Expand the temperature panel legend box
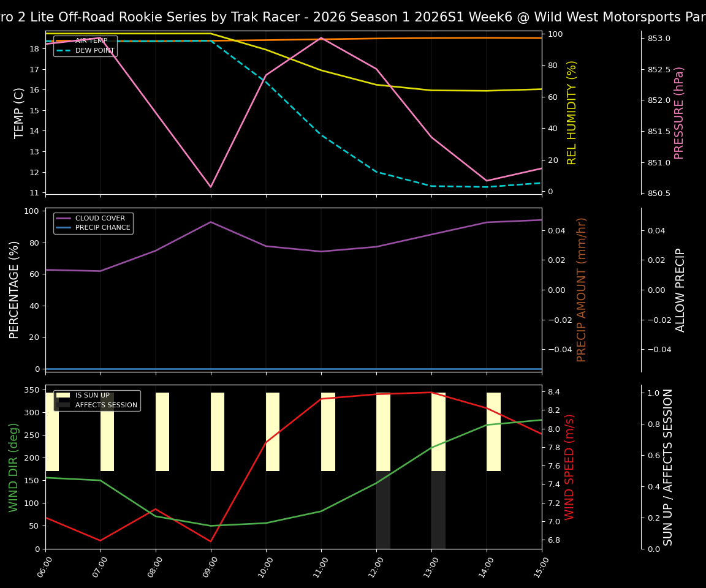 tap(85, 45)
